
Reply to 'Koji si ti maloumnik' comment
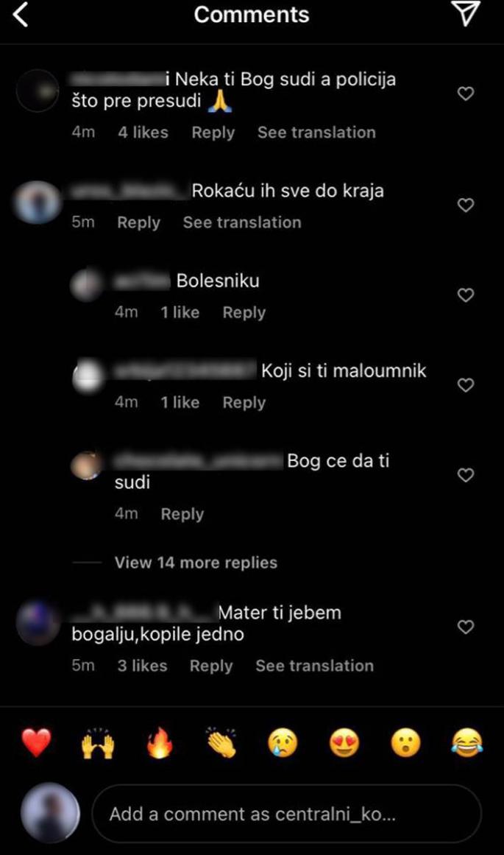click(x=244, y=402)
